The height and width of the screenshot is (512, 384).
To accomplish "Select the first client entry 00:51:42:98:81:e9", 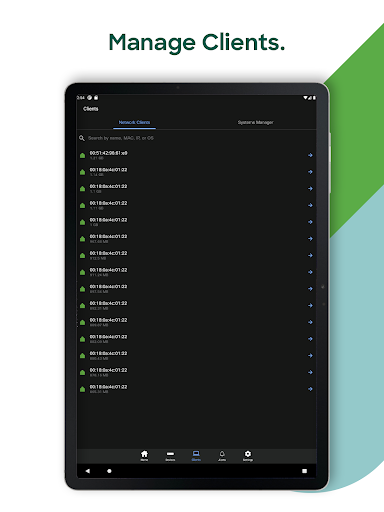I will (197, 155).
